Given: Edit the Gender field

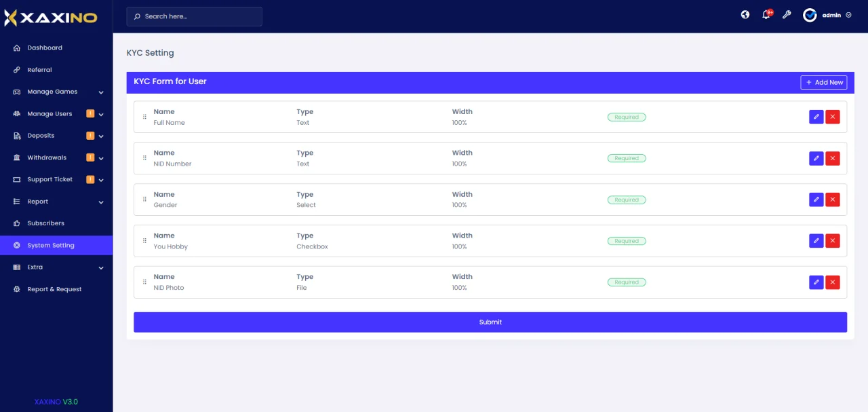Looking at the screenshot, I should tap(816, 200).
